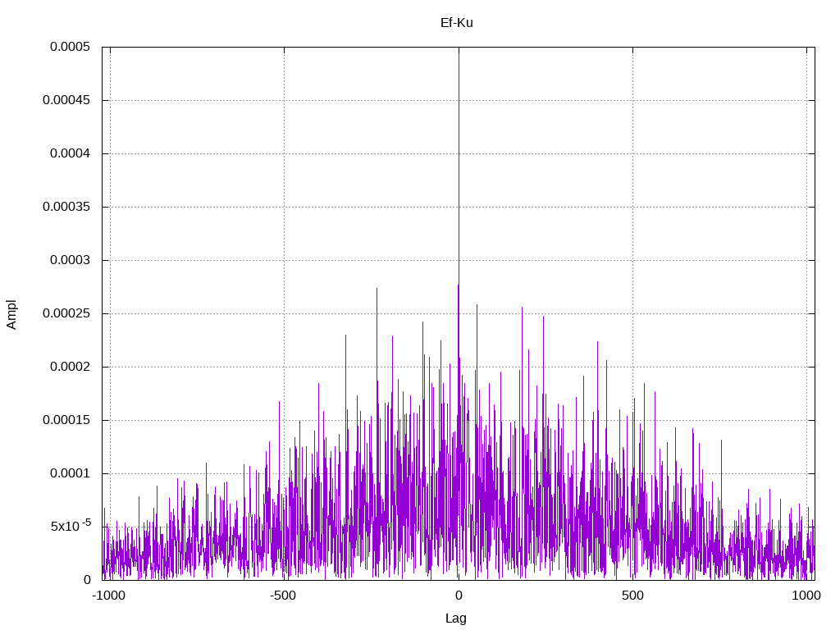Click the 5x10^-5 y-axis tick label
The image size is (840, 630).
(71, 526)
